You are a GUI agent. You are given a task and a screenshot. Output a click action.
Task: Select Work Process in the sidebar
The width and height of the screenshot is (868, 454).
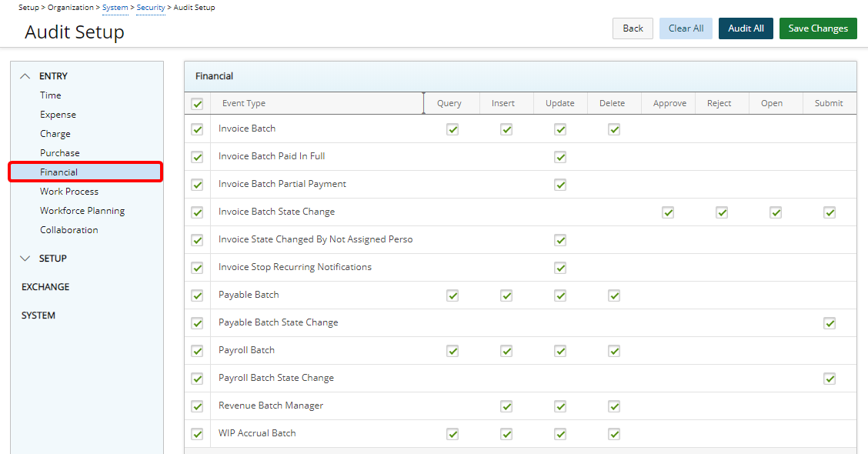(69, 192)
